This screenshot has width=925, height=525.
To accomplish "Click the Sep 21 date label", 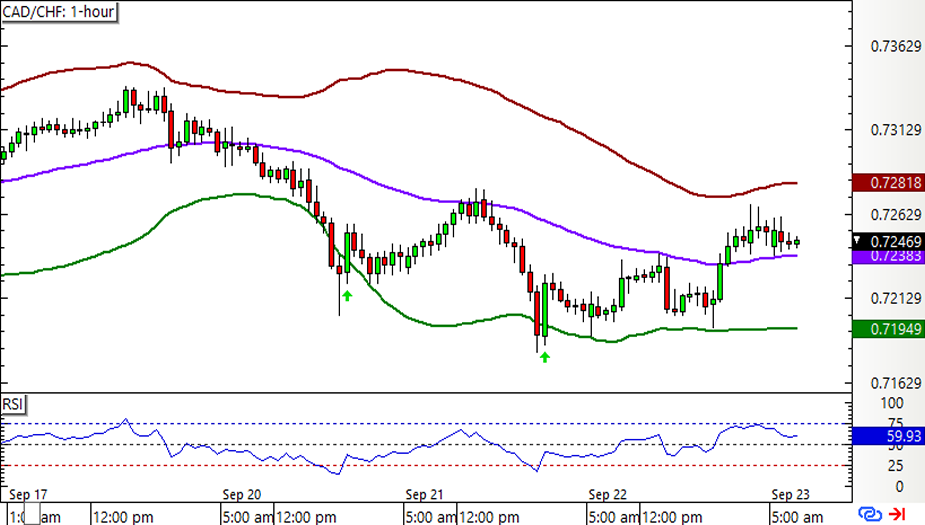I will coord(424,494).
